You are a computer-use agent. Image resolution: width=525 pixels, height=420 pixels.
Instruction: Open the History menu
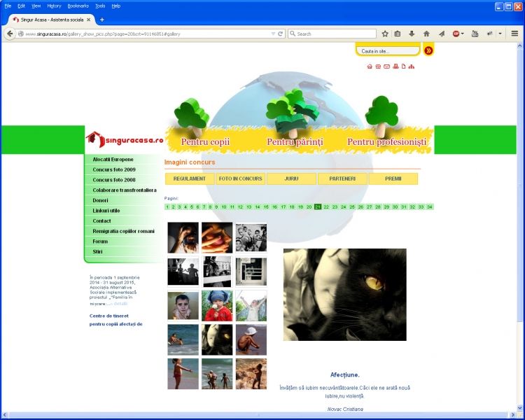54,6
